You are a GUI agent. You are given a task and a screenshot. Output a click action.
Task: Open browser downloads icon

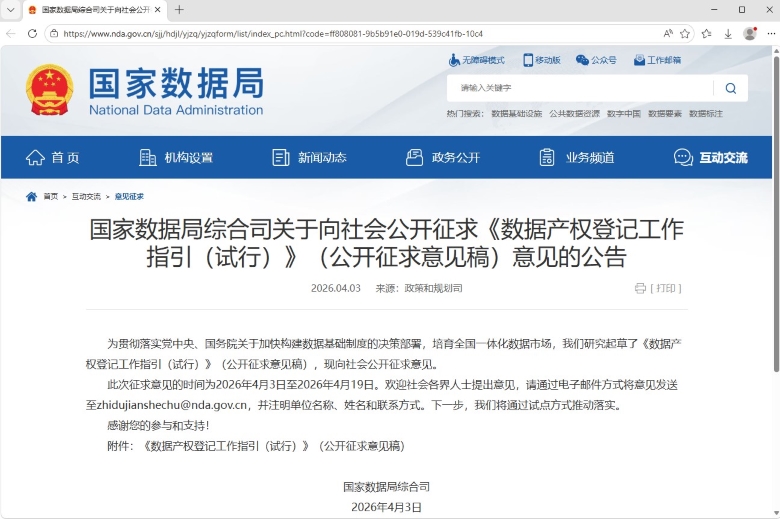pos(728,33)
